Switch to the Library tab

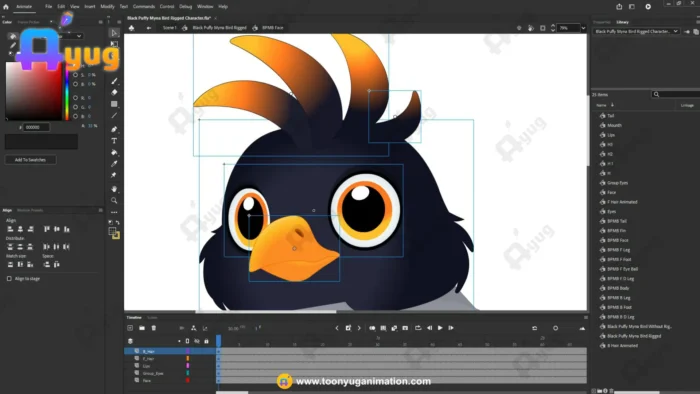[x=622, y=22]
